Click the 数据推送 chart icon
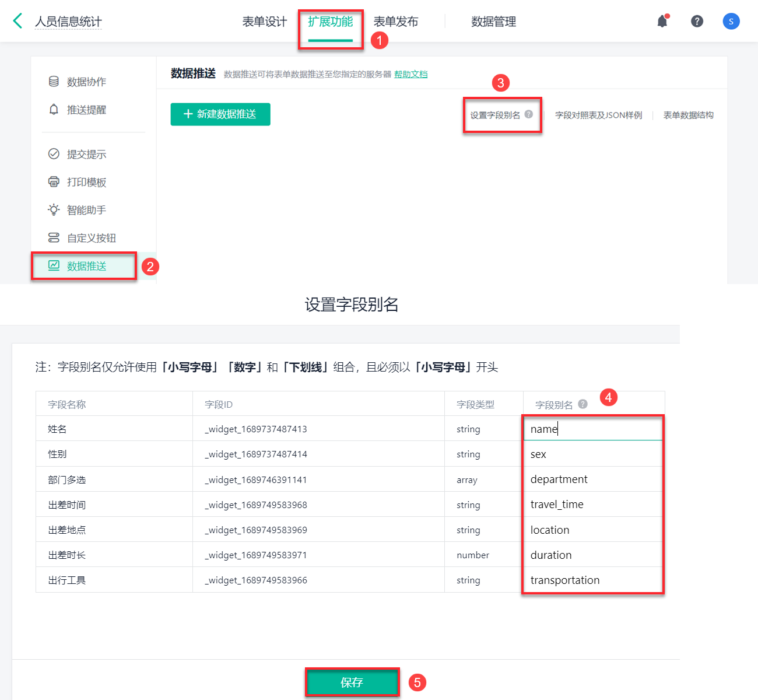Screen dimensions: 758x700 [x=54, y=265]
